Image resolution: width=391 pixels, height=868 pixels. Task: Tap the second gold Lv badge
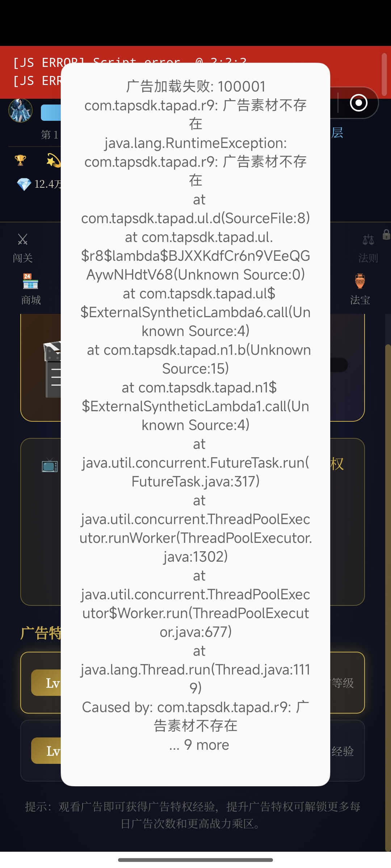[x=46, y=751]
